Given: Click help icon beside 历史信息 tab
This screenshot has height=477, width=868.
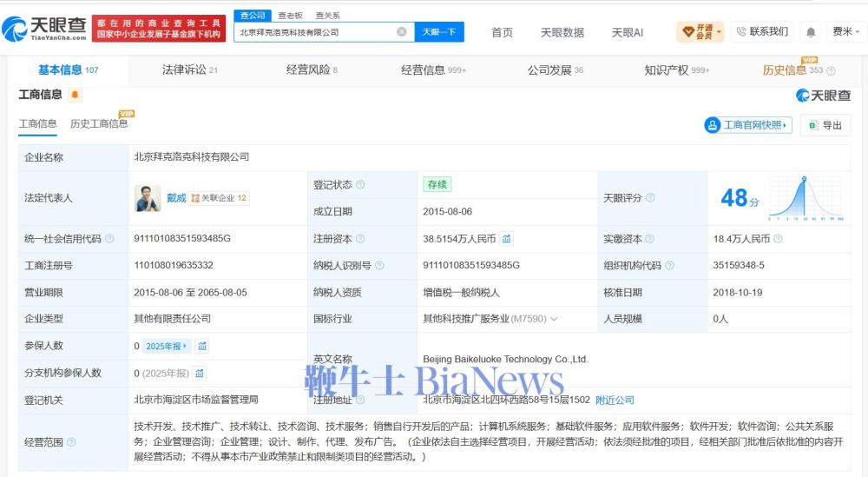Looking at the screenshot, I should [x=831, y=71].
